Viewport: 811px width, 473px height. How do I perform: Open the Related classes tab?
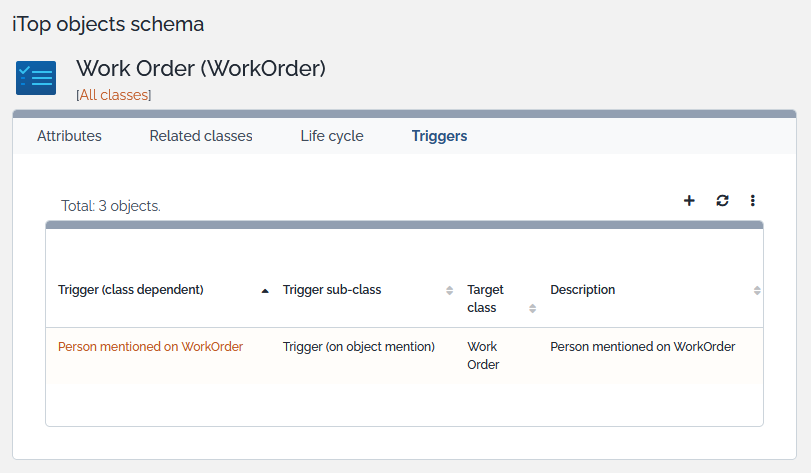[x=201, y=136]
